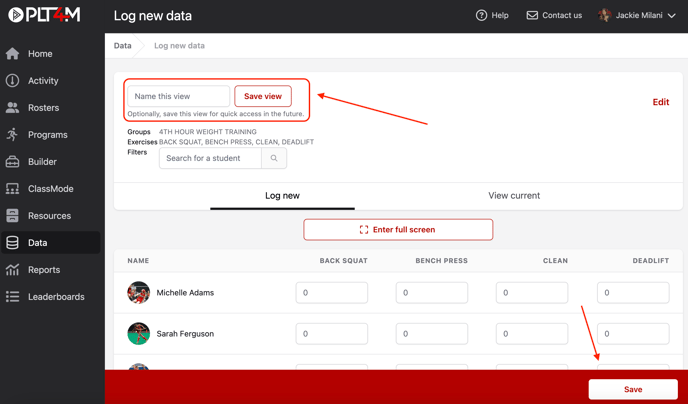Click the Data breadcrumb link
Screen dimensions: 688x404
pos(122,46)
